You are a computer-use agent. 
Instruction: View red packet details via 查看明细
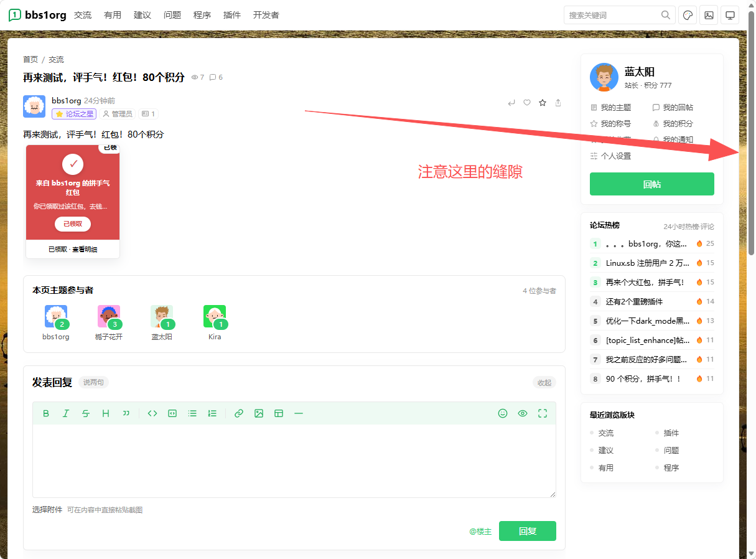pyautogui.click(x=85, y=250)
